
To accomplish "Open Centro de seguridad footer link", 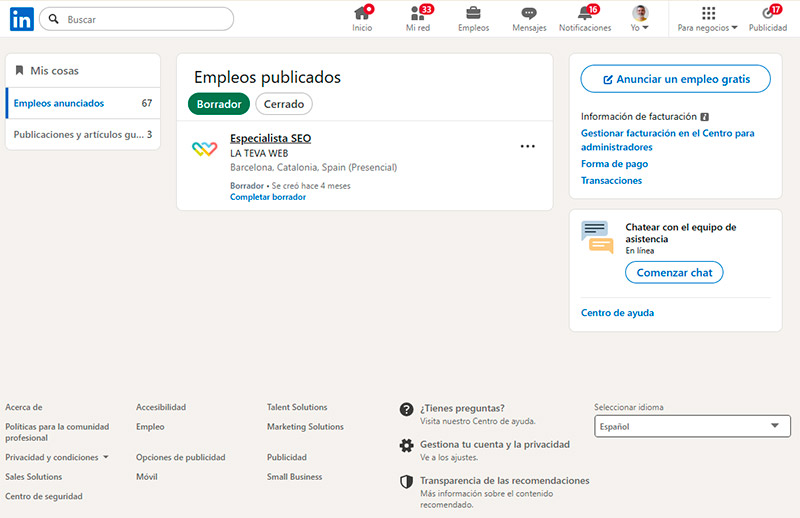I will 44,496.
